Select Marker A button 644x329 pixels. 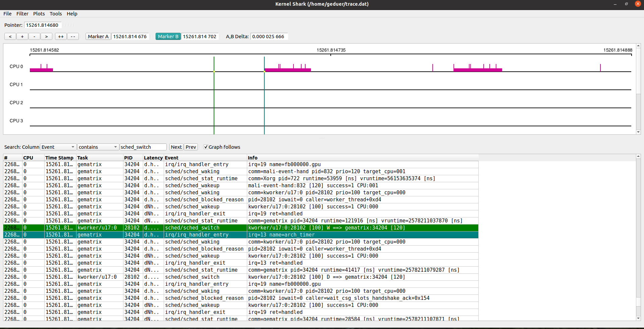coord(98,37)
